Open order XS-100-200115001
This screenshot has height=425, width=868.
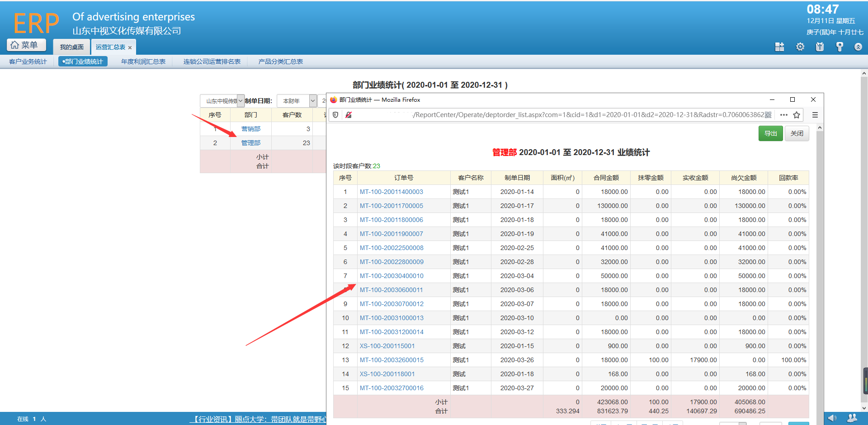click(x=387, y=346)
